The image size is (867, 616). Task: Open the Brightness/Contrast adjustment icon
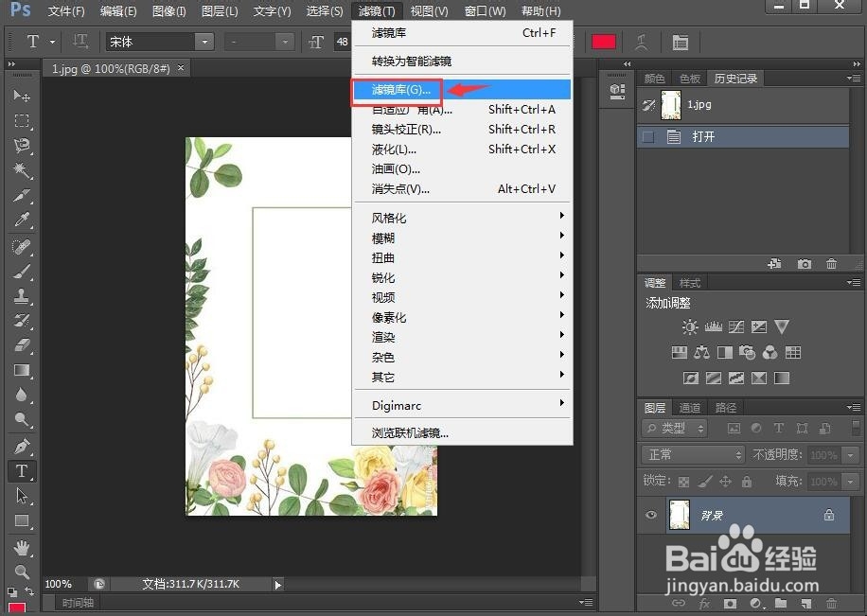click(x=689, y=326)
